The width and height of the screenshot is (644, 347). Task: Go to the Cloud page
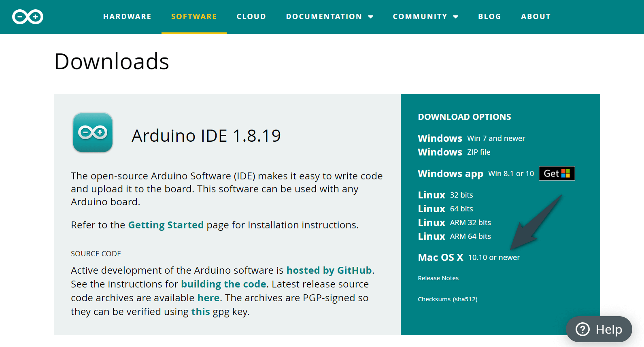click(251, 17)
